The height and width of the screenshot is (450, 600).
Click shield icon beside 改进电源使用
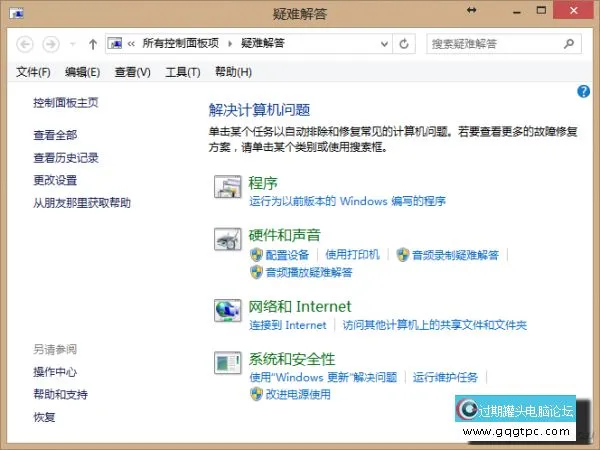point(256,395)
